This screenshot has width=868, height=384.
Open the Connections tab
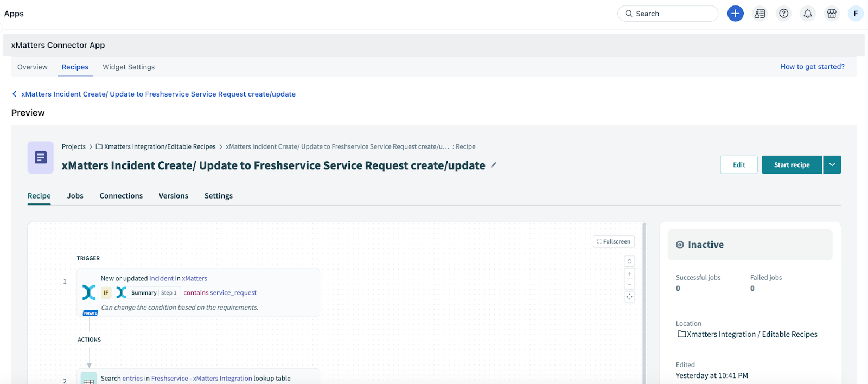[x=121, y=196]
